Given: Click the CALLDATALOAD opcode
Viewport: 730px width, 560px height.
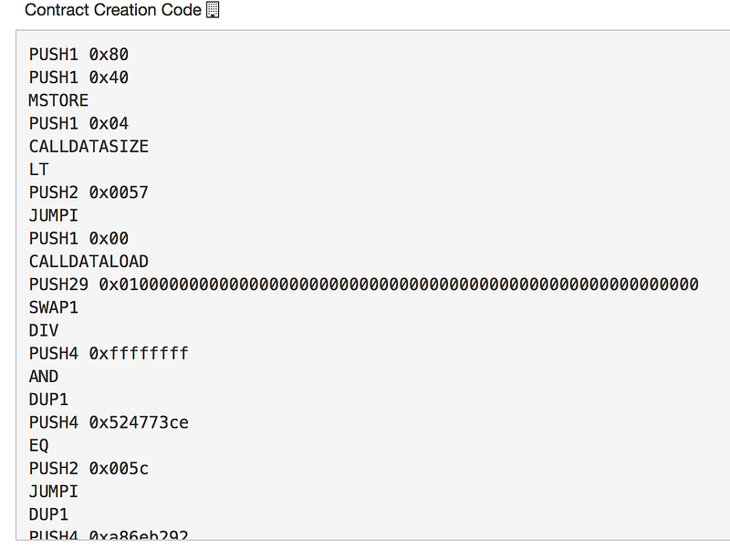Looking at the screenshot, I should (x=89, y=262).
